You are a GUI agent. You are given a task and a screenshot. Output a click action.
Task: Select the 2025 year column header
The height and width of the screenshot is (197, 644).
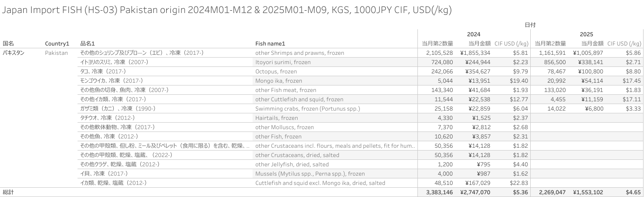tap(586, 34)
